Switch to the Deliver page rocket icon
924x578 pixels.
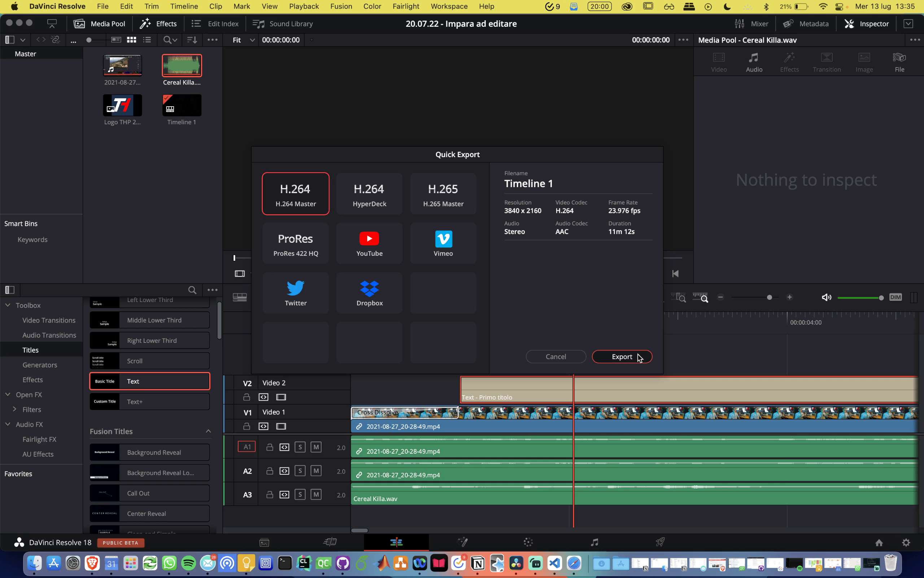660,543
